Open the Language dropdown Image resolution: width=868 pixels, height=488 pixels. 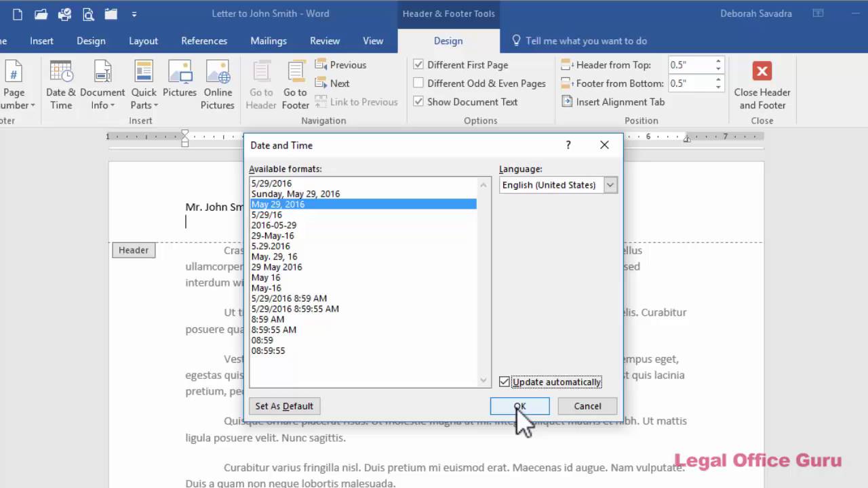pyautogui.click(x=610, y=185)
